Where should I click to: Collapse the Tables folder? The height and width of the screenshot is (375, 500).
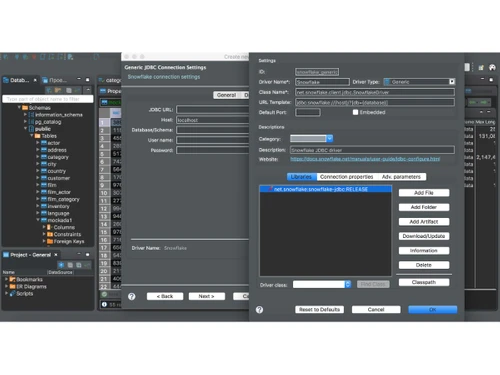[x=32, y=135]
